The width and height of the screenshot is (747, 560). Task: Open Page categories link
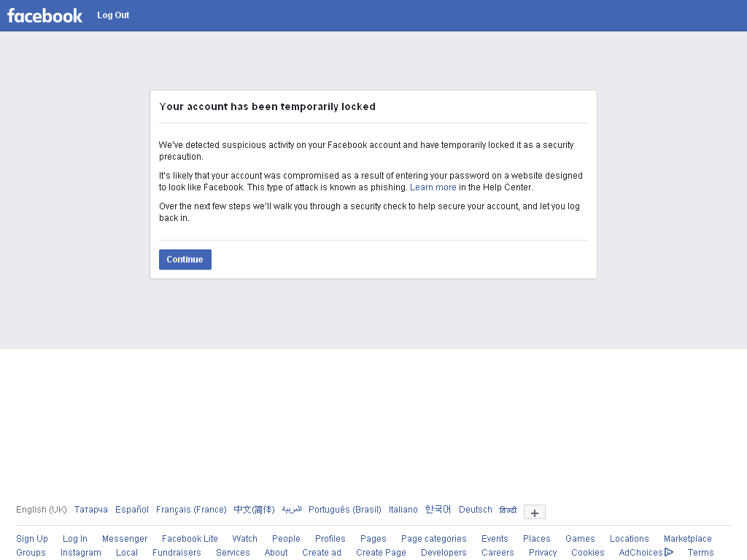coord(433,539)
